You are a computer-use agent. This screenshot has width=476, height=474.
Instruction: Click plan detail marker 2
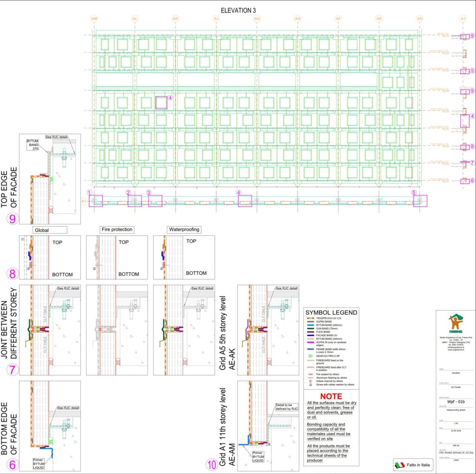coord(128,192)
